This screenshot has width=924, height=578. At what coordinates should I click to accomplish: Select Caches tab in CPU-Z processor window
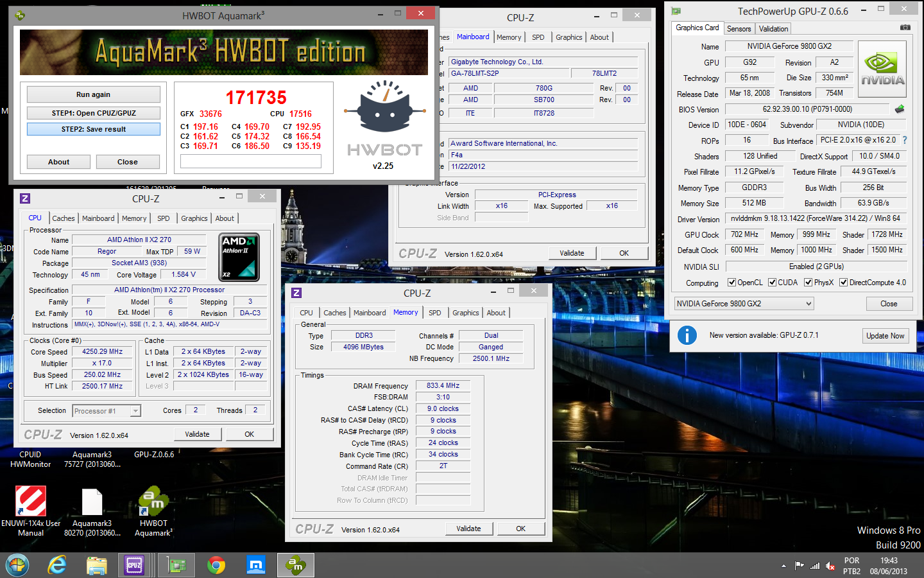64,218
